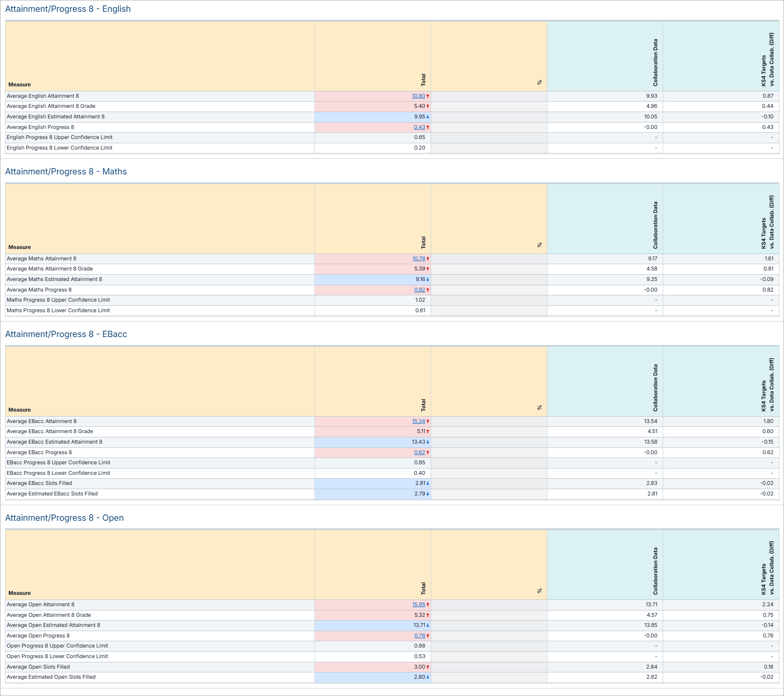The image size is (784, 696).
Task: Click the 15.95 Open Attainment 8 link
Action: tap(418, 605)
